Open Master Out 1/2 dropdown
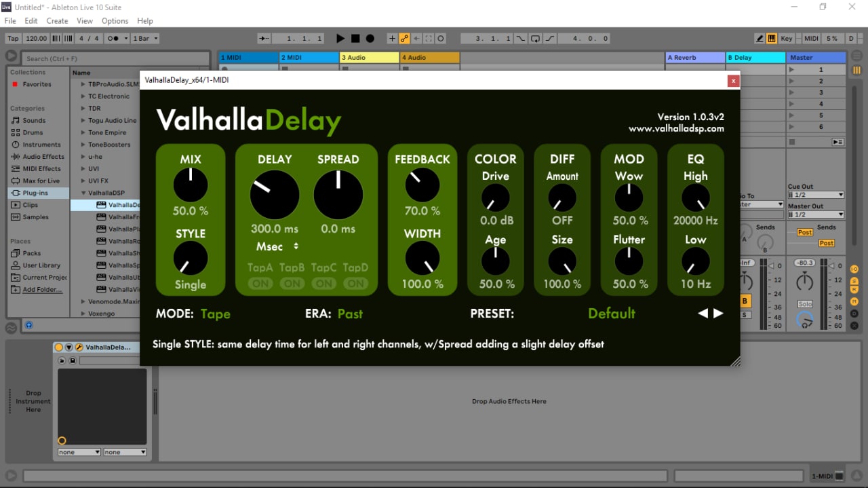 pyautogui.click(x=816, y=214)
